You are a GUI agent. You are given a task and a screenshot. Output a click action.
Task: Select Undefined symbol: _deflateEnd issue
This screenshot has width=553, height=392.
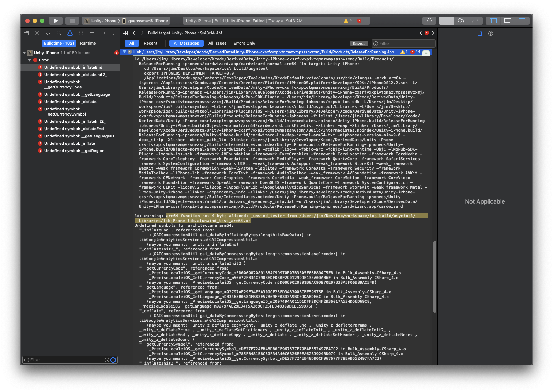pos(70,129)
